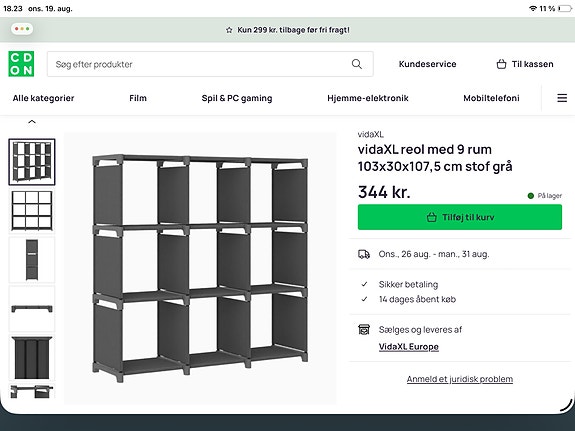Open Spil & PC gaming category

(237, 98)
